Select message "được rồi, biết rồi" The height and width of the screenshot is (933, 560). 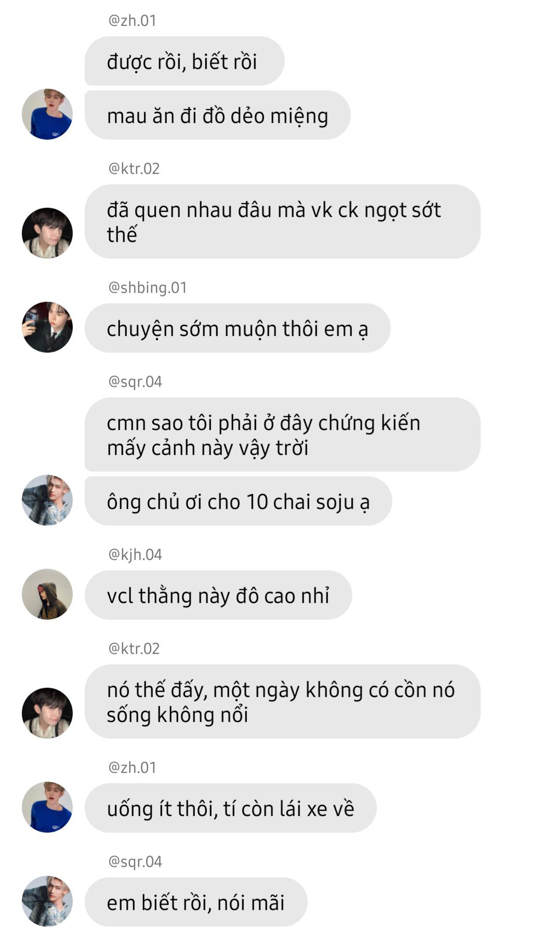184,61
